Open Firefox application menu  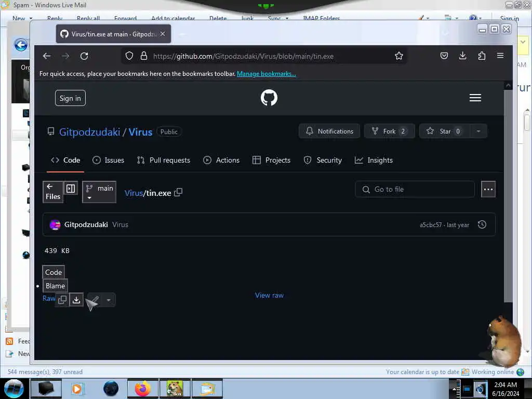[500, 56]
